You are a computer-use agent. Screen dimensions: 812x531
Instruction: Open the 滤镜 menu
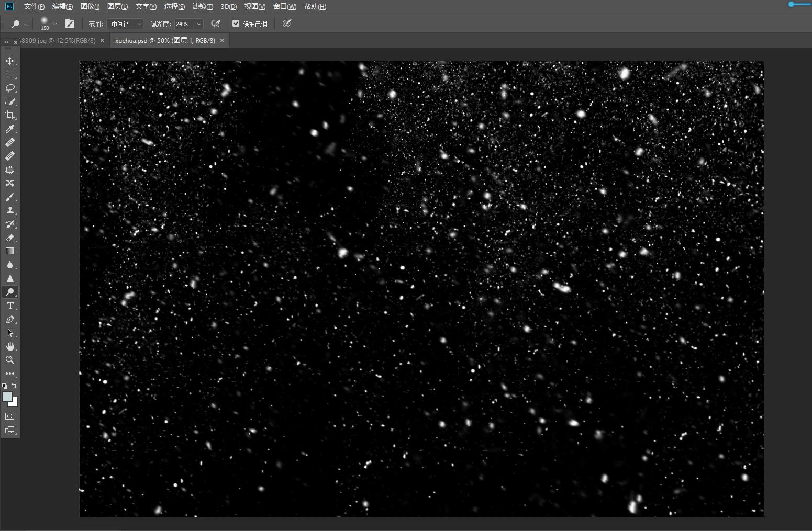pos(203,7)
